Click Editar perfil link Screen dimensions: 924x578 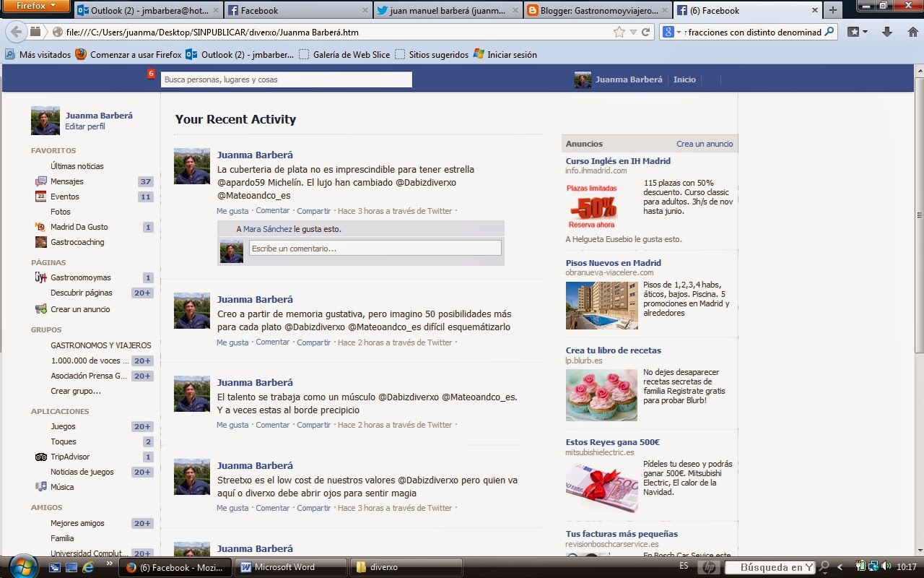tap(85, 126)
